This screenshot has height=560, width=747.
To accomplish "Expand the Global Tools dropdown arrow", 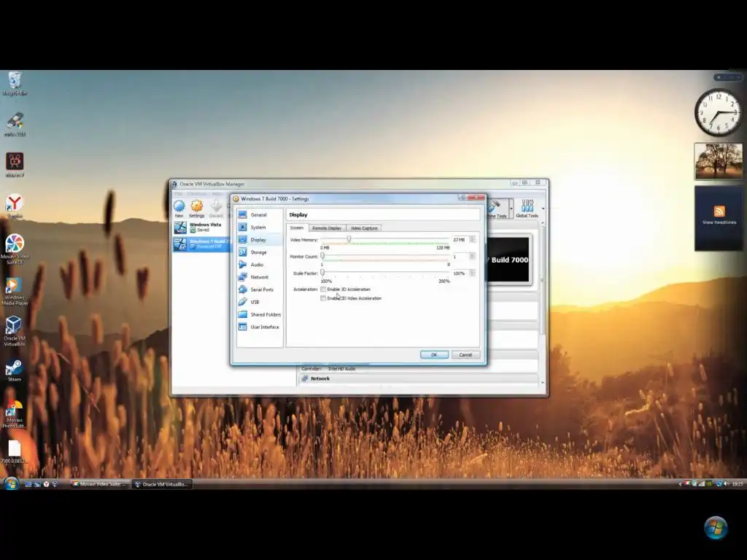I will pos(543,209).
